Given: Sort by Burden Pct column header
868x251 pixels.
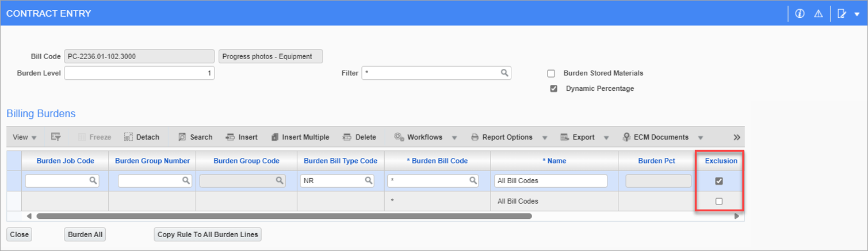Looking at the screenshot, I should coord(656,161).
